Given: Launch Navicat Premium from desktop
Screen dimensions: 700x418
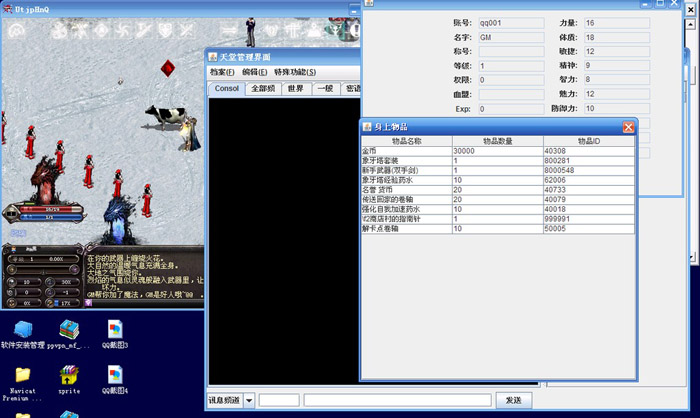Looking at the screenshot, I should pyautogui.click(x=22, y=376).
